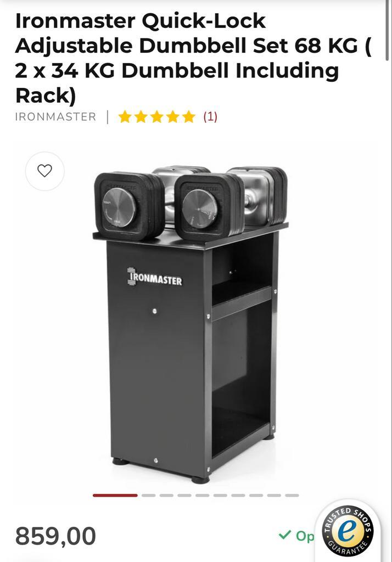Go to the seventh carousel image indicator
392x562 pixels.
[238, 496]
